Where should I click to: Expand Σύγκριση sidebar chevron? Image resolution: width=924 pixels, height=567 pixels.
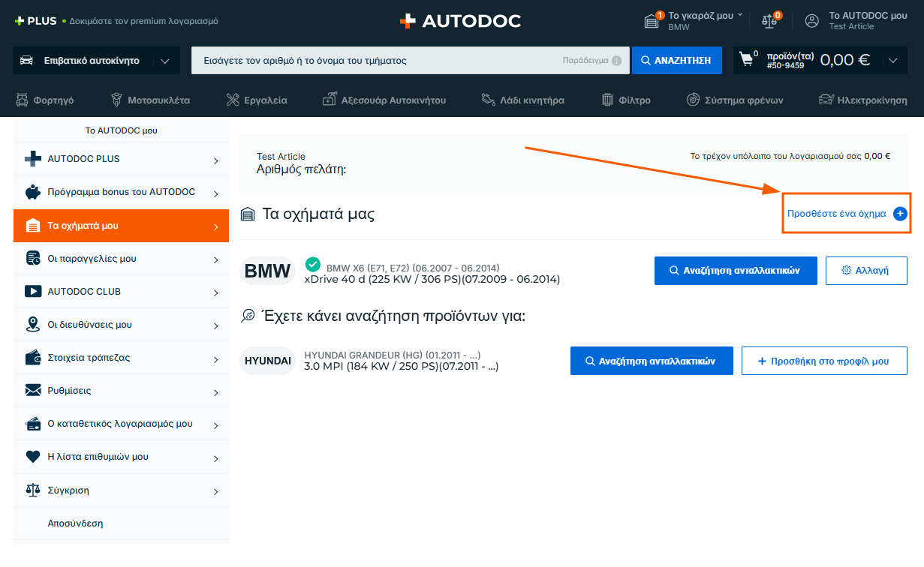tap(215, 492)
